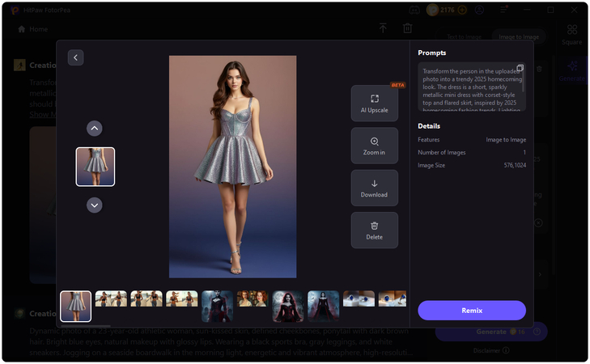The height and width of the screenshot is (364, 590).
Task: Switch to the Image to Image tab
Action: [x=517, y=37]
